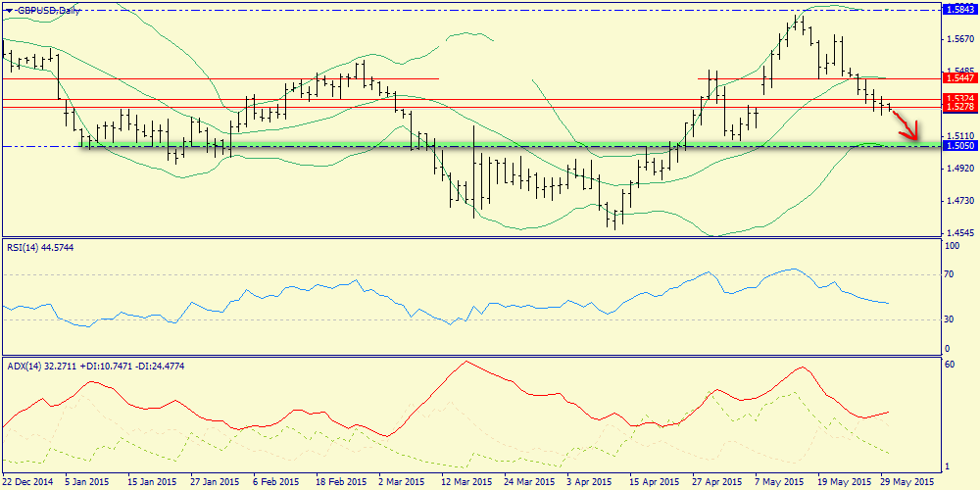980x490 pixels.
Task: Select the 1.5670 price scale value
Action: [960, 39]
